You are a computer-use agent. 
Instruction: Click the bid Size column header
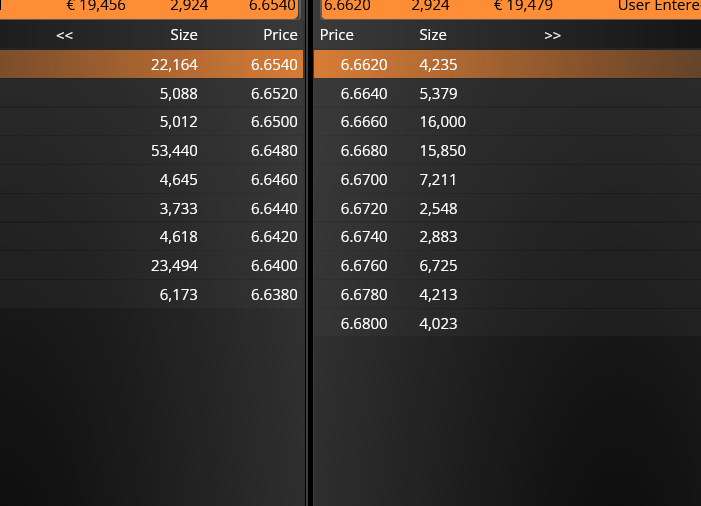tap(184, 35)
